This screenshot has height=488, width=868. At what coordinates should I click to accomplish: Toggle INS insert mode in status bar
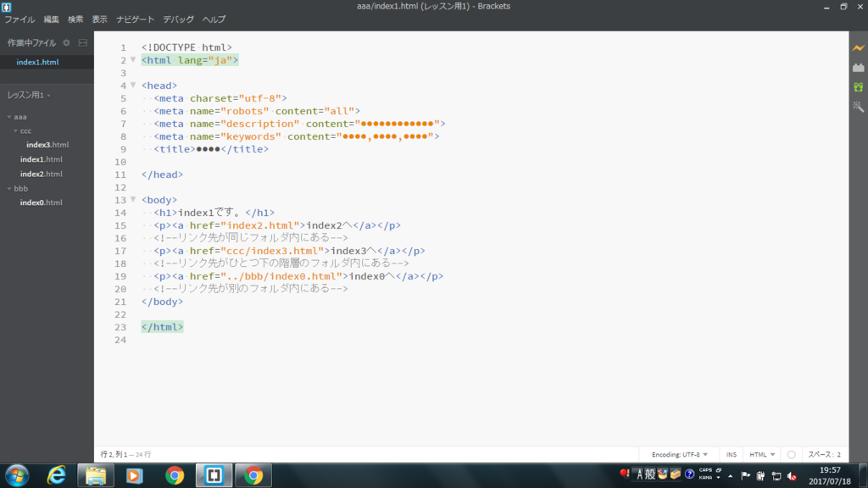pyautogui.click(x=732, y=454)
